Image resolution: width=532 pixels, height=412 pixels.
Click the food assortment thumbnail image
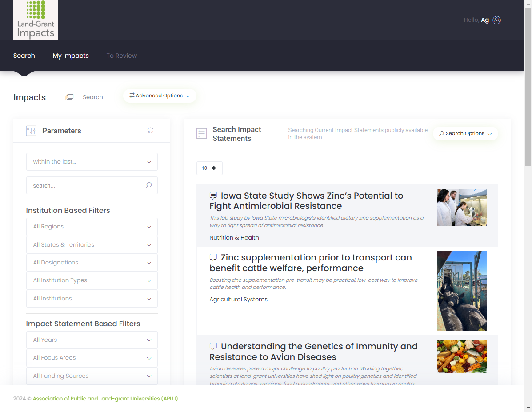tap(462, 356)
